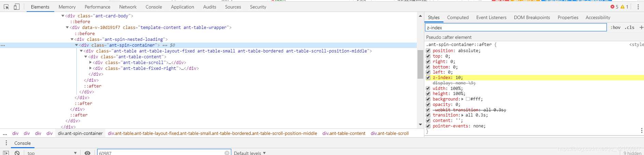The width and height of the screenshot is (644, 155).
Task: Select div.ant-table-content in the breadcrumb
Action: tap(344, 134)
